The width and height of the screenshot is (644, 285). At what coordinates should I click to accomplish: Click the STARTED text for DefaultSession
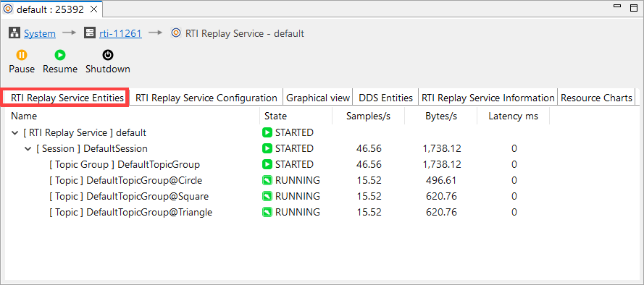click(x=294, y=148)
